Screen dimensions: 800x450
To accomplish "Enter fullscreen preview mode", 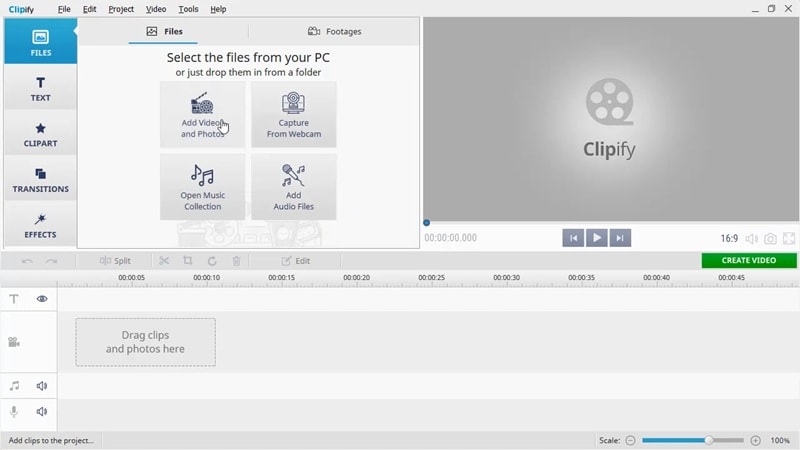I will click(789, 238).
